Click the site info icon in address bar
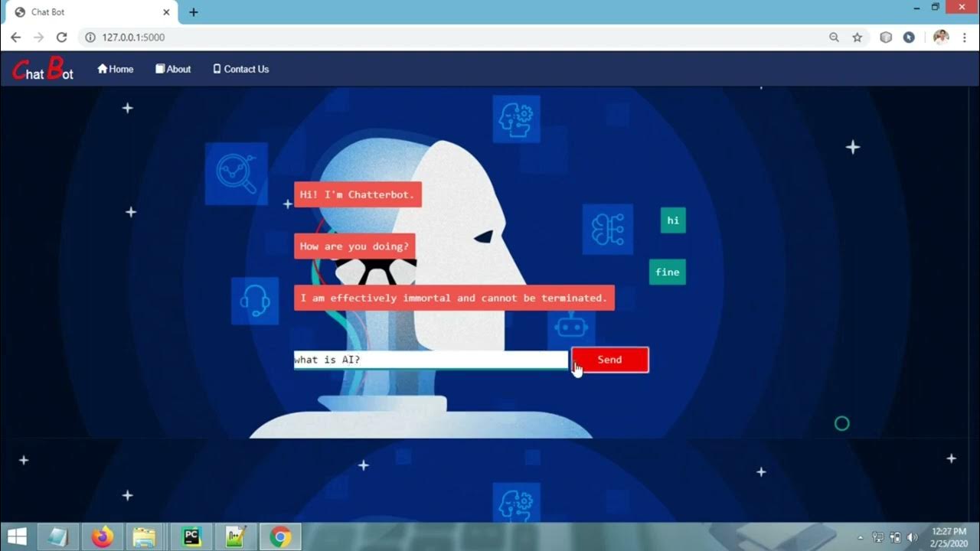Screen dimensions: 980x551 90,37
